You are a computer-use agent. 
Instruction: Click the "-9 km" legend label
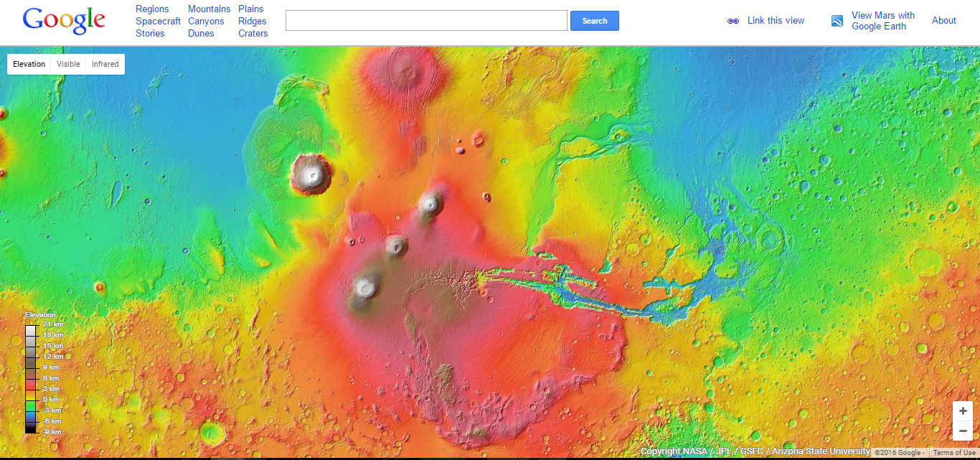point(52,431)
